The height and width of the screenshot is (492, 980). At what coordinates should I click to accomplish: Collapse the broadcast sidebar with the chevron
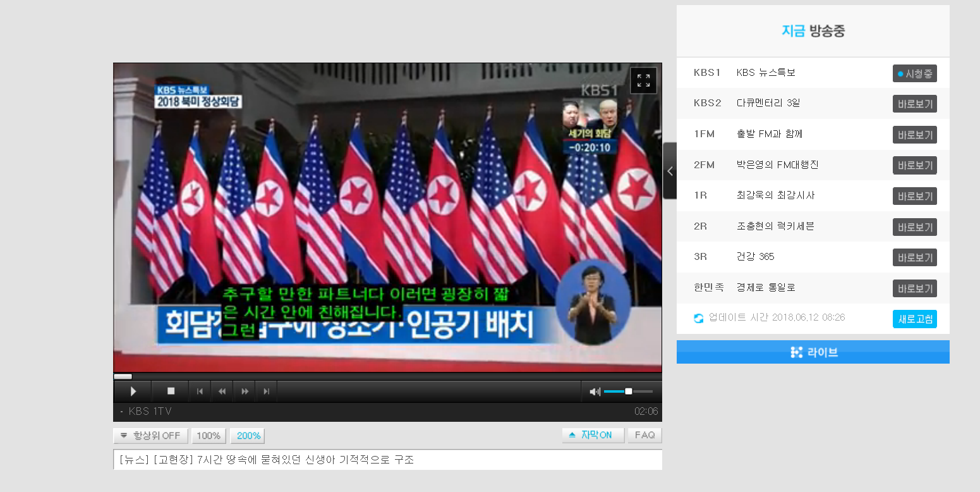670,171
